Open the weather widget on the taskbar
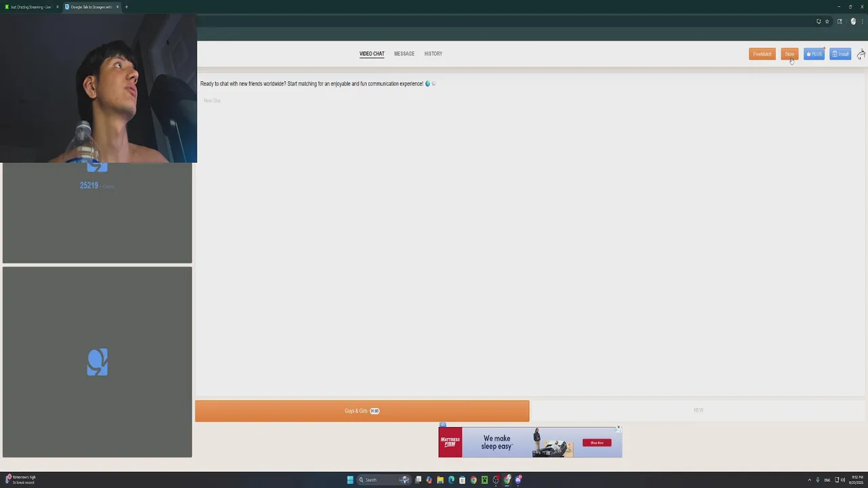Image resolution: width=868 pixels, height=488 pixels. tap(22, 480)
